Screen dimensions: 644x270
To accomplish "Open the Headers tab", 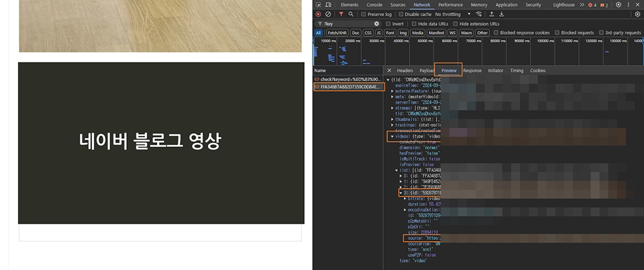I will pyautogui.click(x=405, y=71).
